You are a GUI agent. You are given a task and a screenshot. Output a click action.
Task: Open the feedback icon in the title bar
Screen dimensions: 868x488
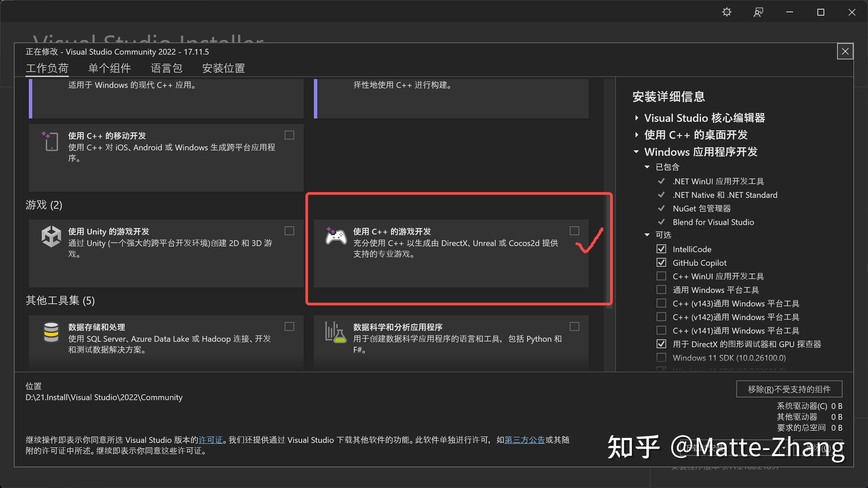pos(758,12)
